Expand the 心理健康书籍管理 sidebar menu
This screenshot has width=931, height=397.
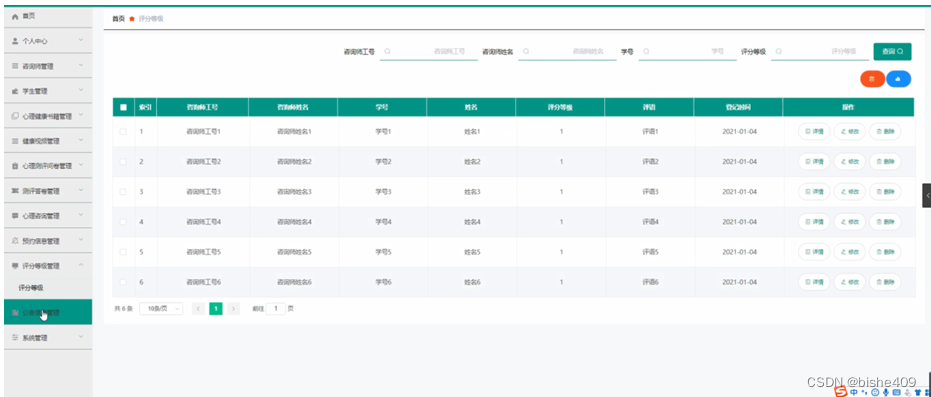tap(48, 116)
